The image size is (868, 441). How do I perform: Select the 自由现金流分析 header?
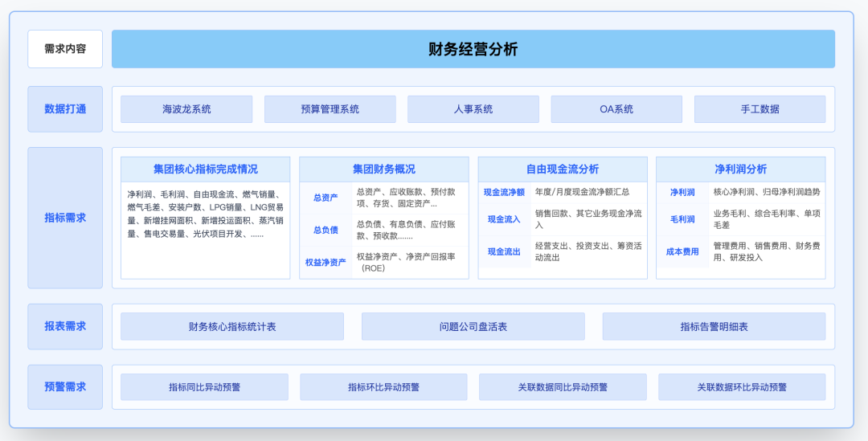562,169
